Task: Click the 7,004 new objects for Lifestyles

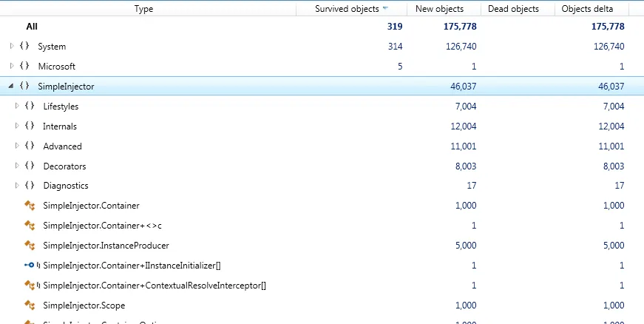Action: coord(466,107)
